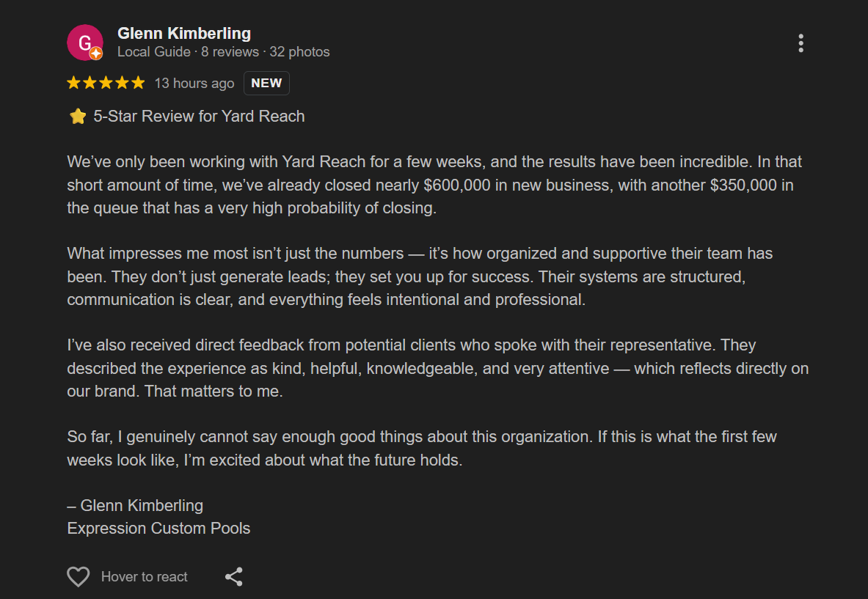The height and width of the screenshot is (599, 868).
Task: Click the NEW badge
Action: (266, 83)
